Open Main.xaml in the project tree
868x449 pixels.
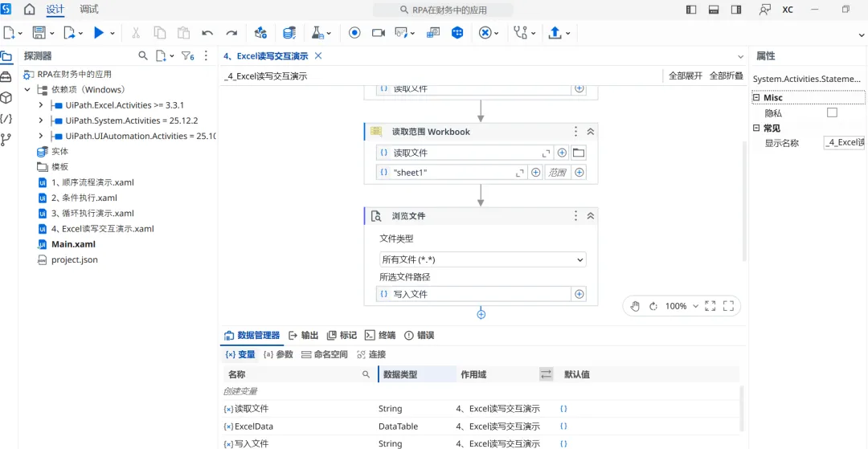(74, 244)
